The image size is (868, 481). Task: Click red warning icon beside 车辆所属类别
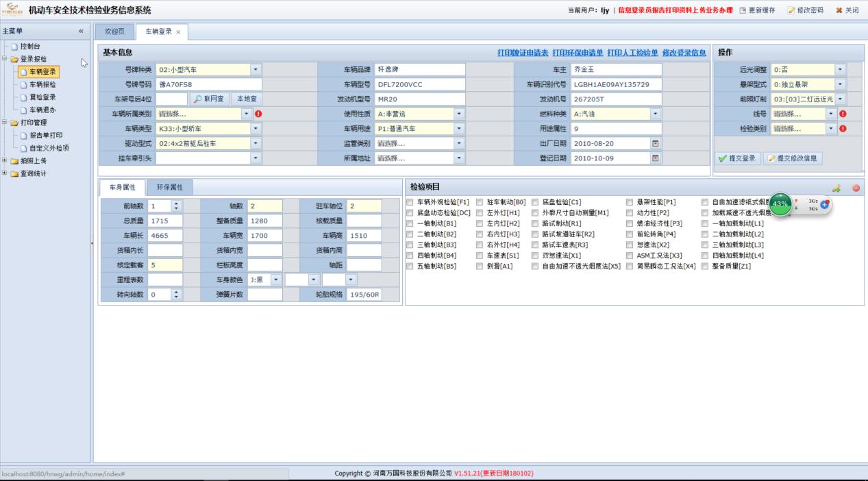tap(258, 114)
